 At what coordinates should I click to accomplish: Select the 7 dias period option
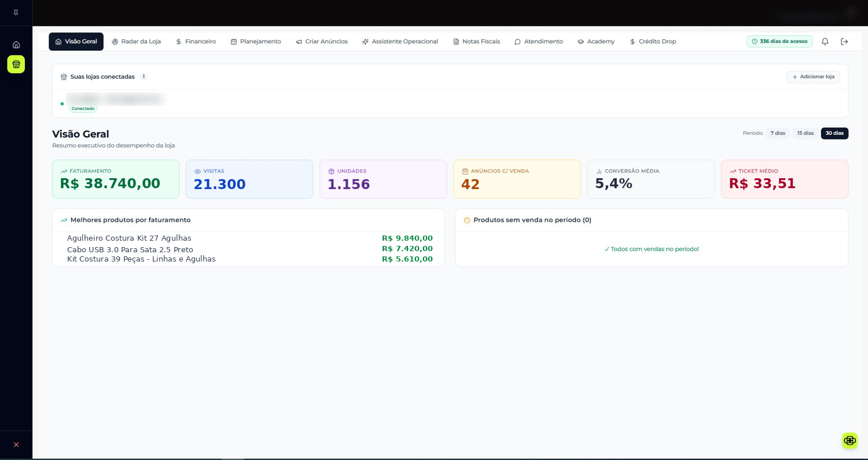point(778,133)
